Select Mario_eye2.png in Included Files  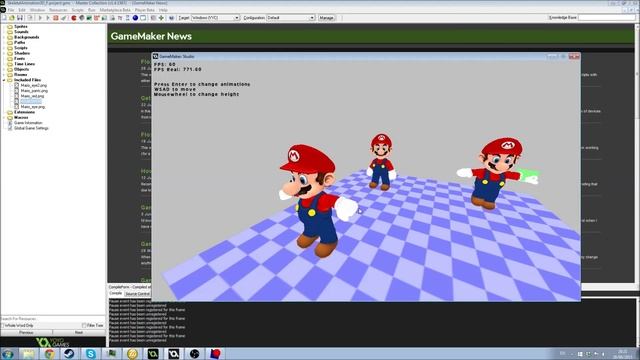[33, 85]
